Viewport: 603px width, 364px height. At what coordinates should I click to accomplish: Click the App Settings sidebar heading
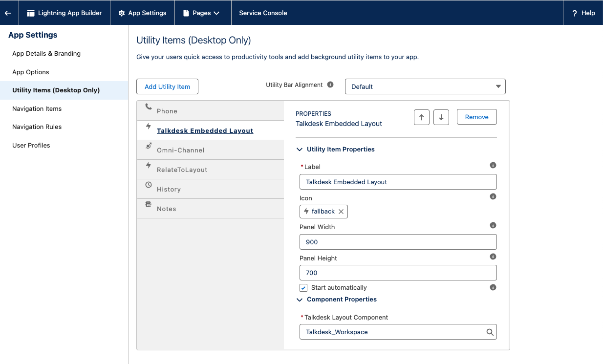tap(33, 35)
